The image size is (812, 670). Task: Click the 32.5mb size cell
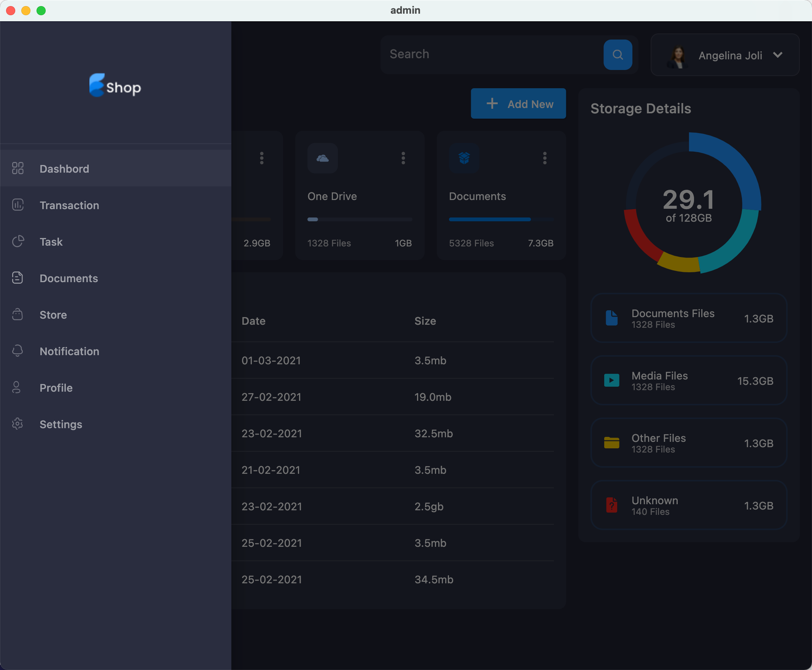[434, 433]
